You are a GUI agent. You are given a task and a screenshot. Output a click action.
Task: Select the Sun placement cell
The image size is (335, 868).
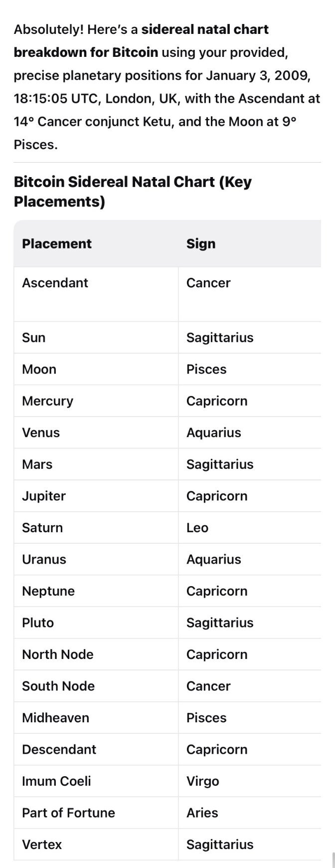[34, 338]
